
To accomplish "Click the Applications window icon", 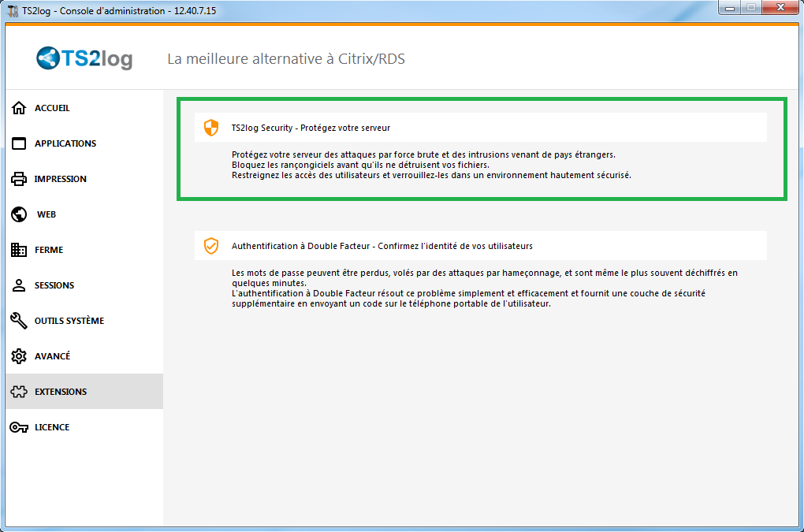I will point(19,143).
